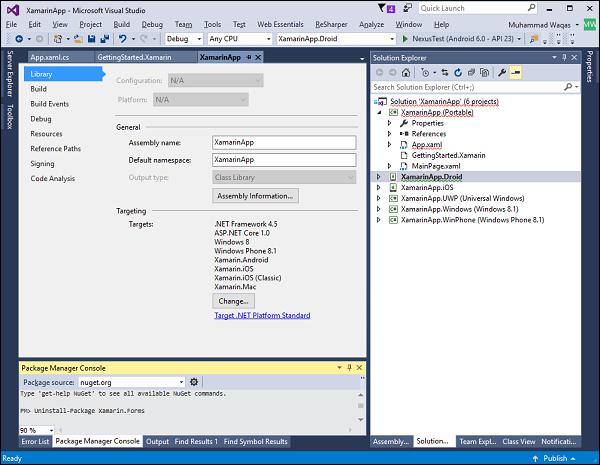This screenshot has width=600, height=465.
Task: Open the Server Explorer side tab
Action: coord(10,73)
